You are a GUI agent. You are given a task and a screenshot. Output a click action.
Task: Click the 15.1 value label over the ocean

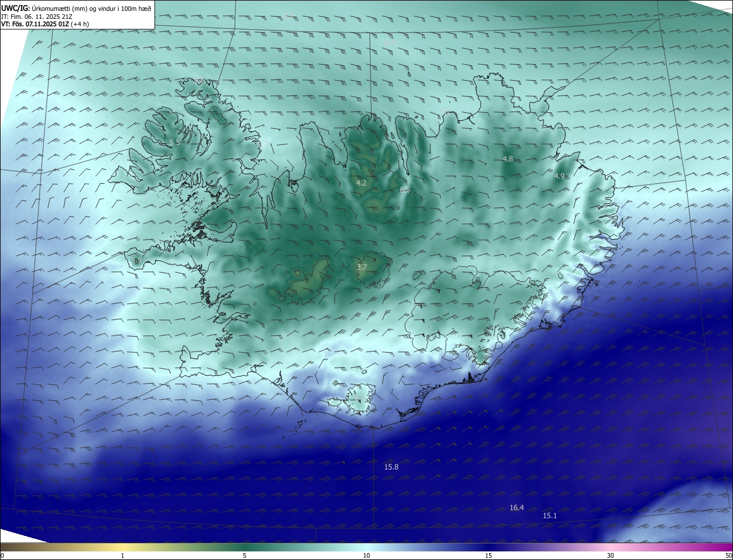pos(550,515)
